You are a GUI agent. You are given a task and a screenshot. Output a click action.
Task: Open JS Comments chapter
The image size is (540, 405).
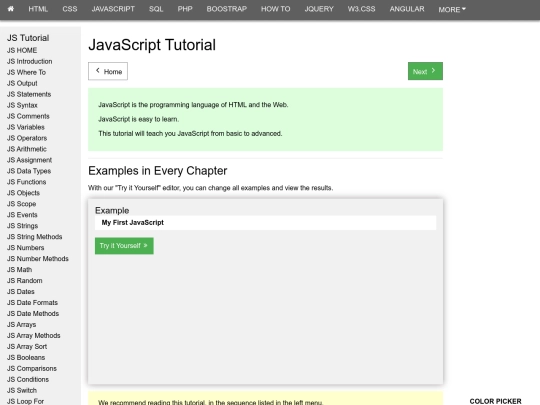[28, 116]
